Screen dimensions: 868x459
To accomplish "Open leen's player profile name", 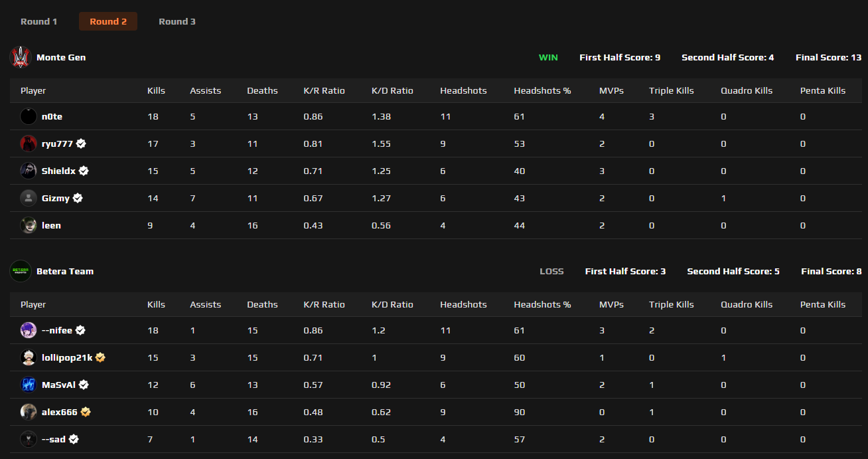I will click(x=51, y=225).
